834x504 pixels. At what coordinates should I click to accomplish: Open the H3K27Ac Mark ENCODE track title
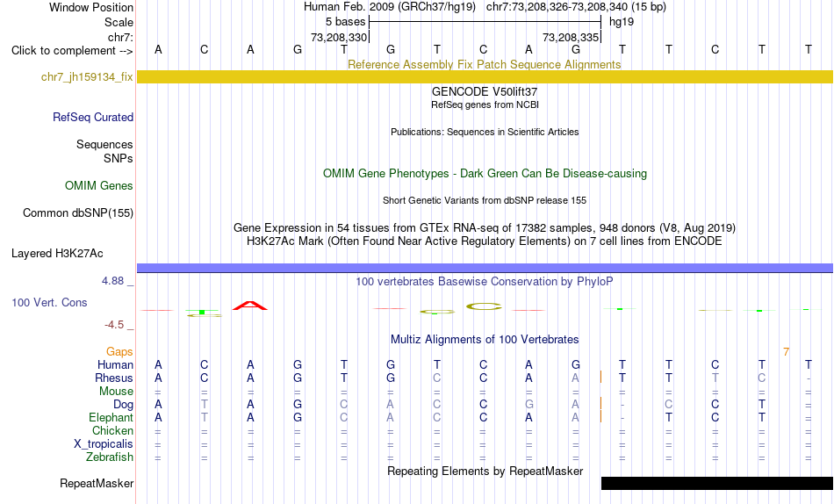click(x=485, y=241)
